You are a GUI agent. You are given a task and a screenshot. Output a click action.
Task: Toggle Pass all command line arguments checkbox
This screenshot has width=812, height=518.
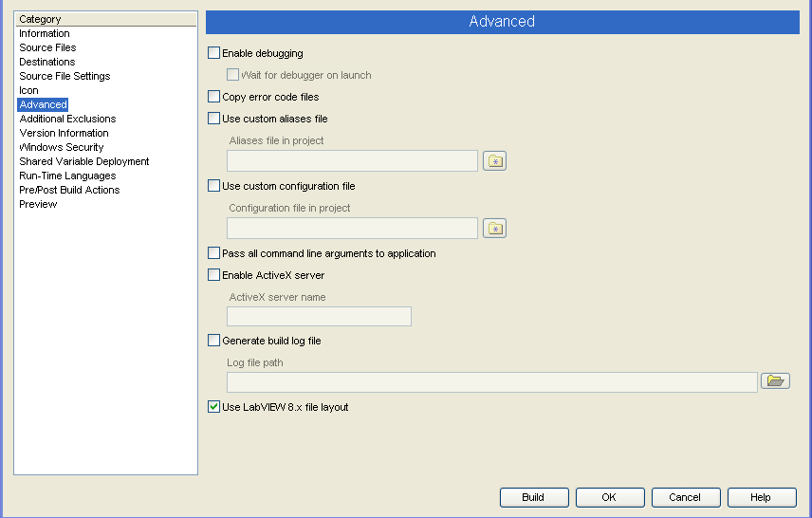pos(213,253)
